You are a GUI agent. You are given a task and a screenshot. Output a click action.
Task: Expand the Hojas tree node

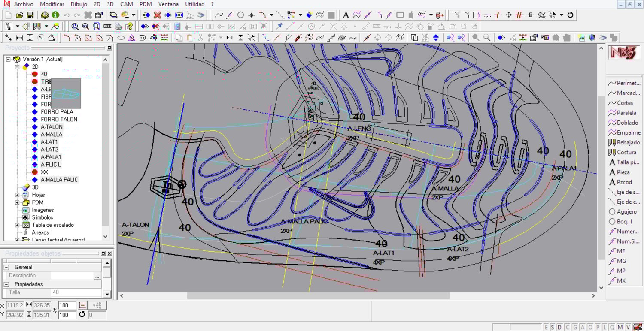pos(17,195)
